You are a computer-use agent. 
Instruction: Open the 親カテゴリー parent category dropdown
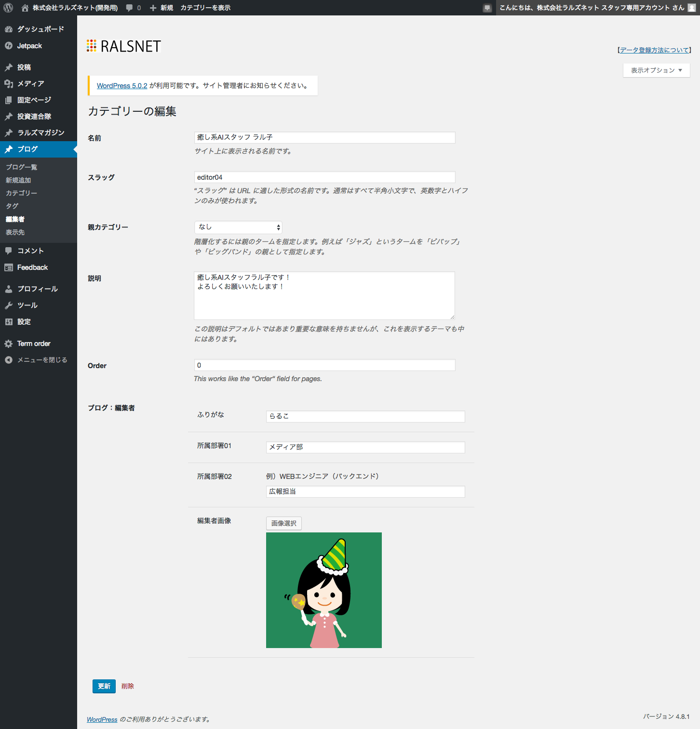tap(238, 227)
